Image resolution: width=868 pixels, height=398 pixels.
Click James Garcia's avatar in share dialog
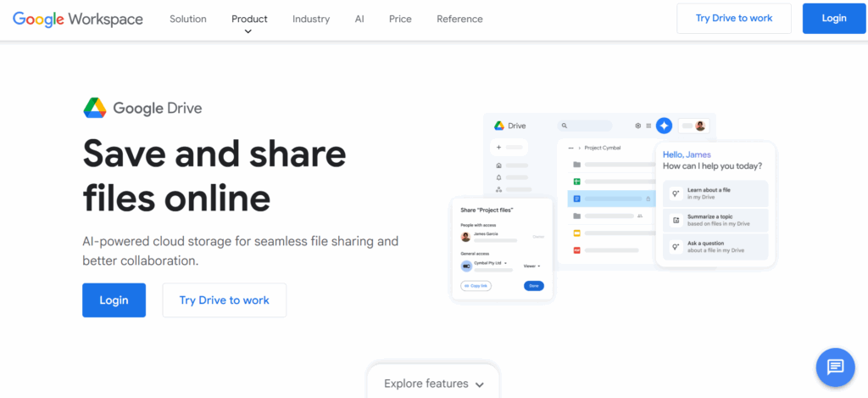[x=466, y=237]
